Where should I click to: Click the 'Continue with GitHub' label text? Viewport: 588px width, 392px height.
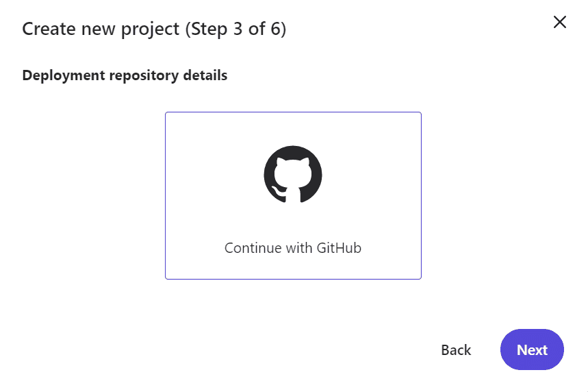(x=293, y=248)
